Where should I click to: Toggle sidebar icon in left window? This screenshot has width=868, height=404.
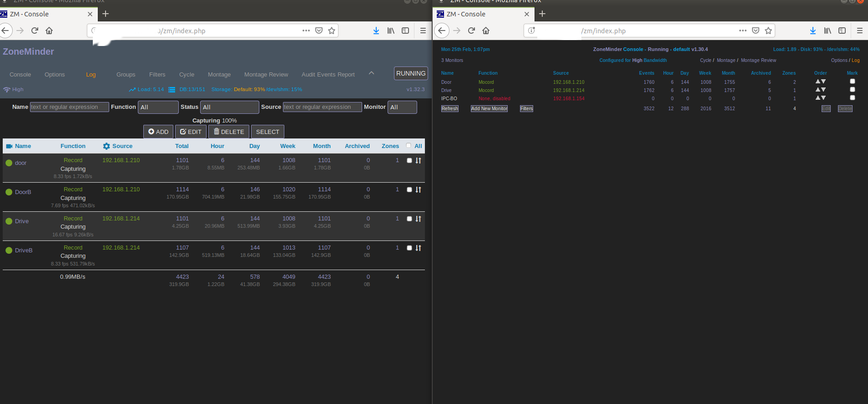tap(405, 31)
